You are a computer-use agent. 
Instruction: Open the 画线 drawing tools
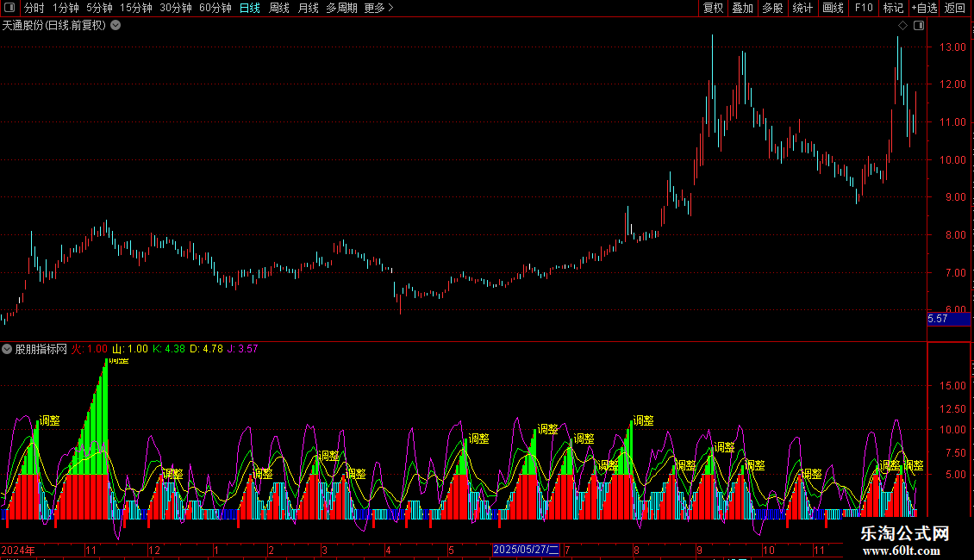tap(833, 8)
